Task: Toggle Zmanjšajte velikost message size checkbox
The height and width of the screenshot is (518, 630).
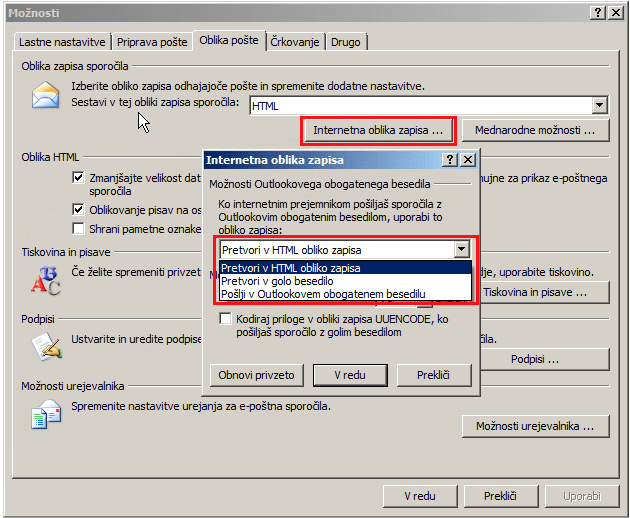Action: pos(79,177)
